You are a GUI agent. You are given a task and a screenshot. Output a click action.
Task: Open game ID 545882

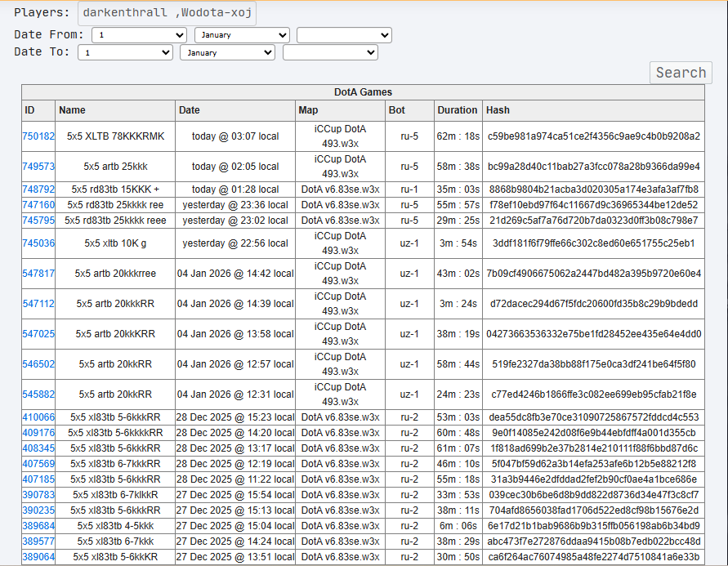tap(38, 394)
